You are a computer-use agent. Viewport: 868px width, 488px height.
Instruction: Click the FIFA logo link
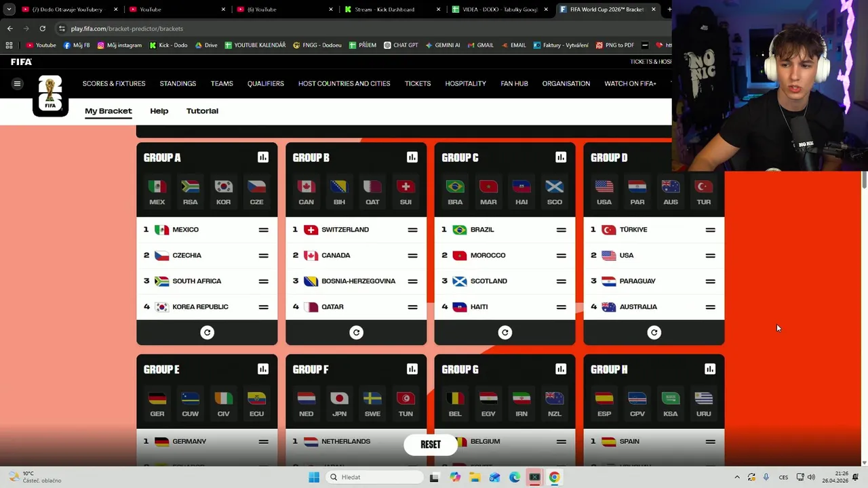pyautogui.click(x=21, y=62)
